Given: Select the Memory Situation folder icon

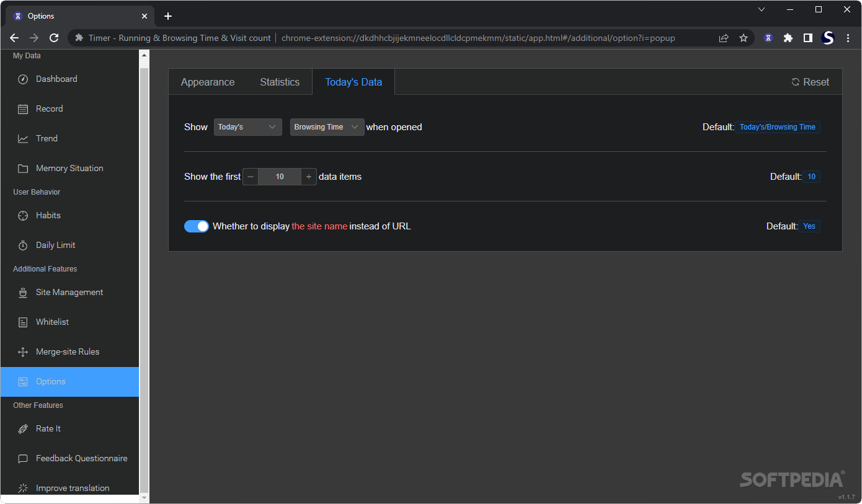Looking at the screenshot, I should point(23,169).
